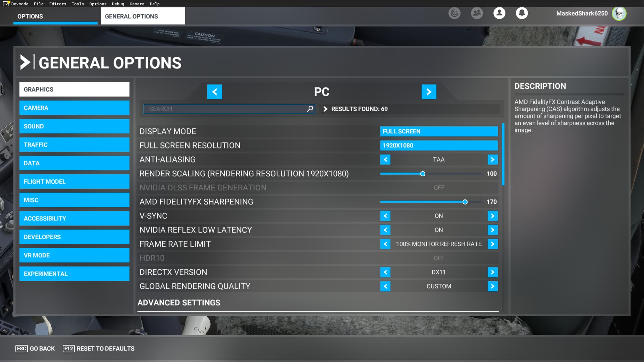644x362 pixels.
Task: Click RESET TO DEFAULTS
Action: (98, 348)
